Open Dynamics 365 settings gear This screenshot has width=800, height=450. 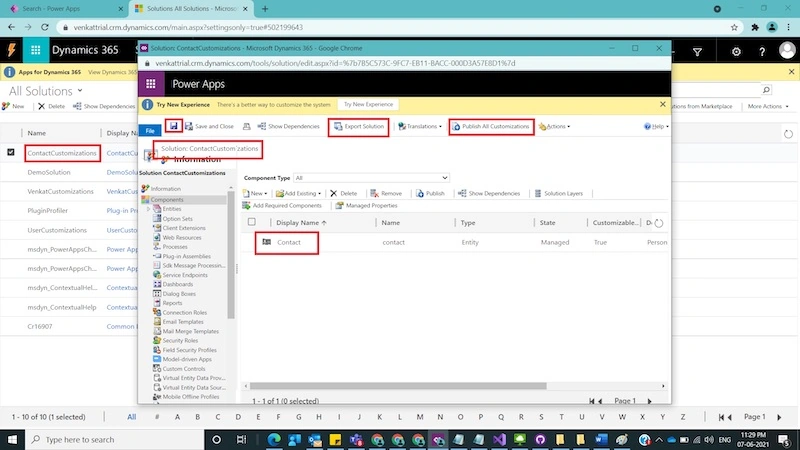[x=736, y=51]
